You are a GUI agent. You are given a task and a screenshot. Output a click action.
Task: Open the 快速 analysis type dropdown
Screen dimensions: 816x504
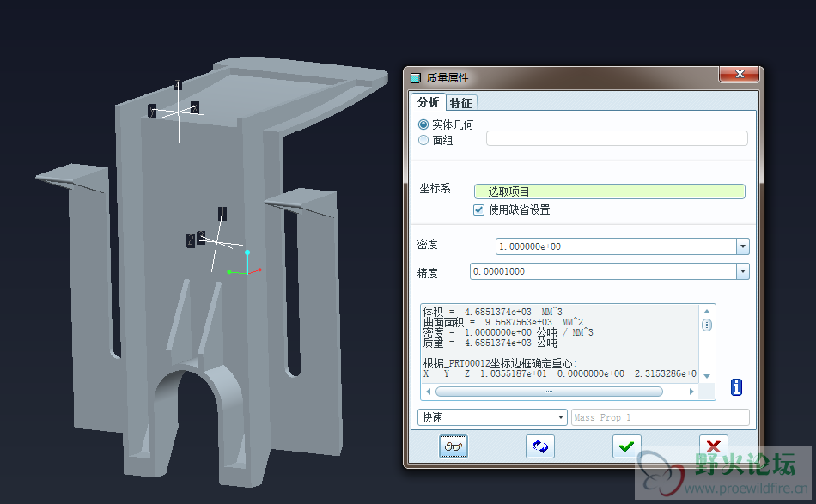492,417
